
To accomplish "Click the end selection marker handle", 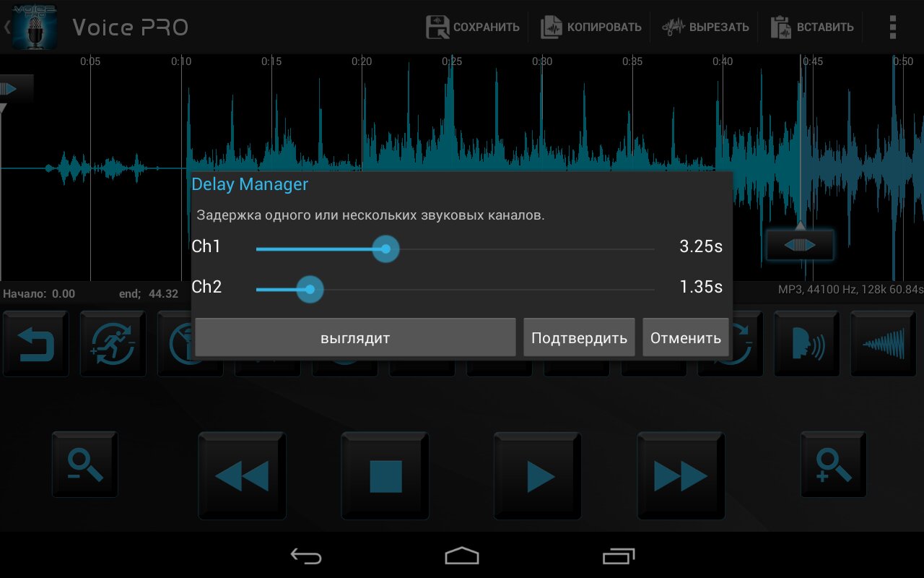I will coord(799,245).
